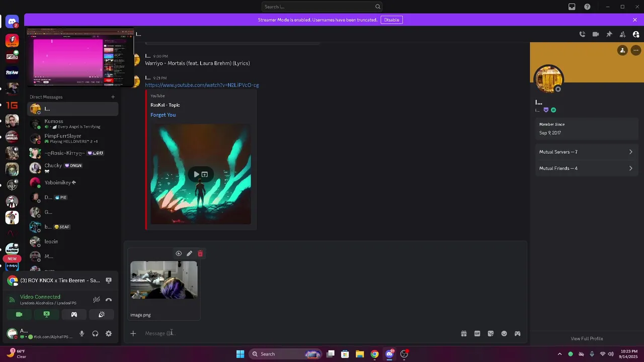644x362 pixels.
Task: Dismiss the Streamer Mode banner
Action: (x=635, y=20)
